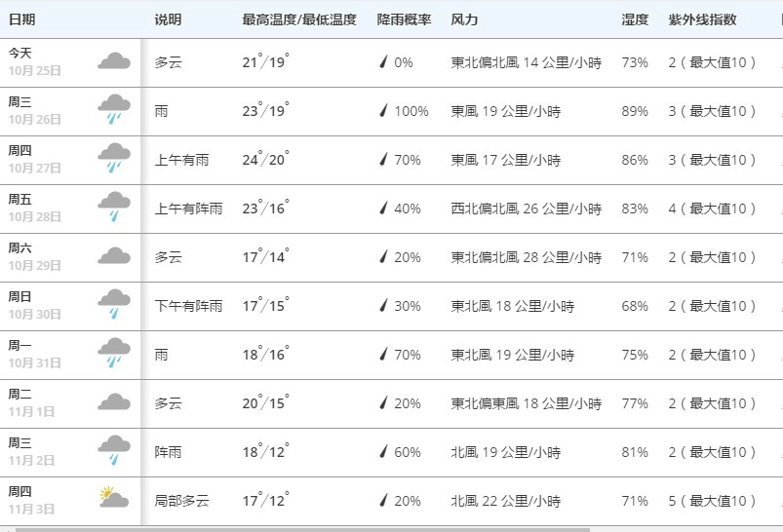This screenshot has height=532, width=783.
Task: Click the 東北偏東風 18 公里/小時 wind entry
Action: click(x=526, y=403)
